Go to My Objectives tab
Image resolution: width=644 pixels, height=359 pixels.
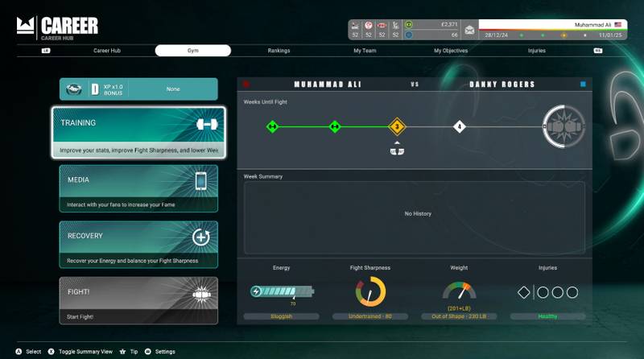[451, 51]
